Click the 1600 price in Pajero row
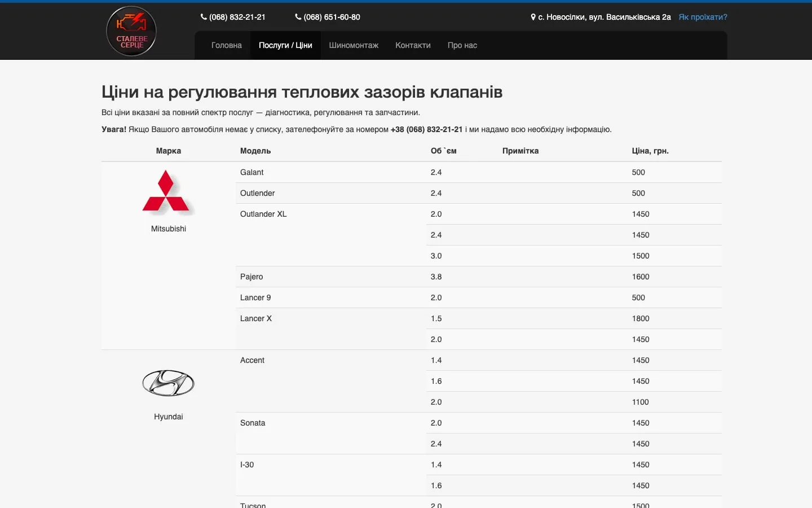This screenshot has height=508, width=812. coord(641,277)
